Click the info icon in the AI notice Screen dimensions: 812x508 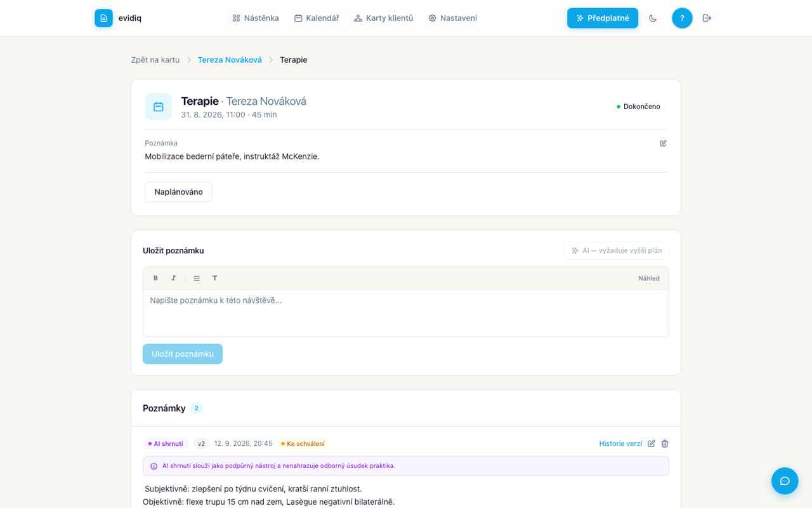(154, 466)
